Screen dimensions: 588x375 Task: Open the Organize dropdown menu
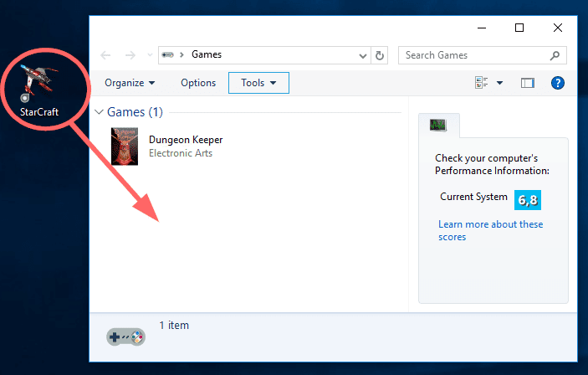[x=130, y=83]
